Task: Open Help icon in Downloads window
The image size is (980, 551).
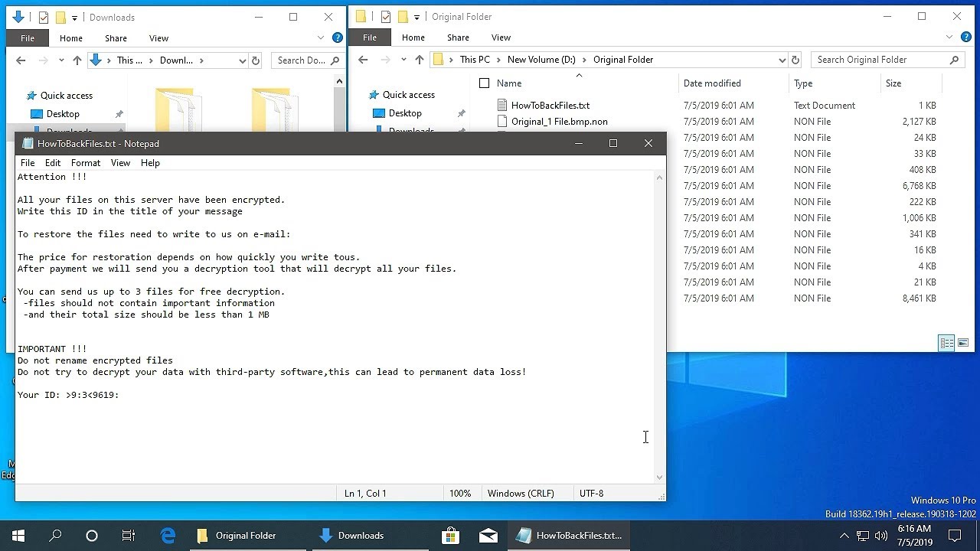Action: tap(336, 38)
